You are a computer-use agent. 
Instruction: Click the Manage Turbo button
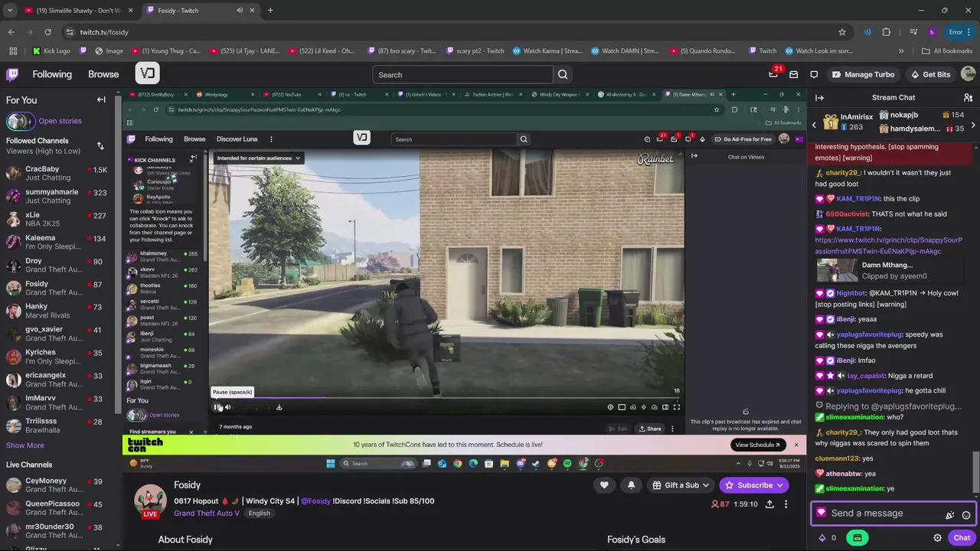tap(863, 74)
